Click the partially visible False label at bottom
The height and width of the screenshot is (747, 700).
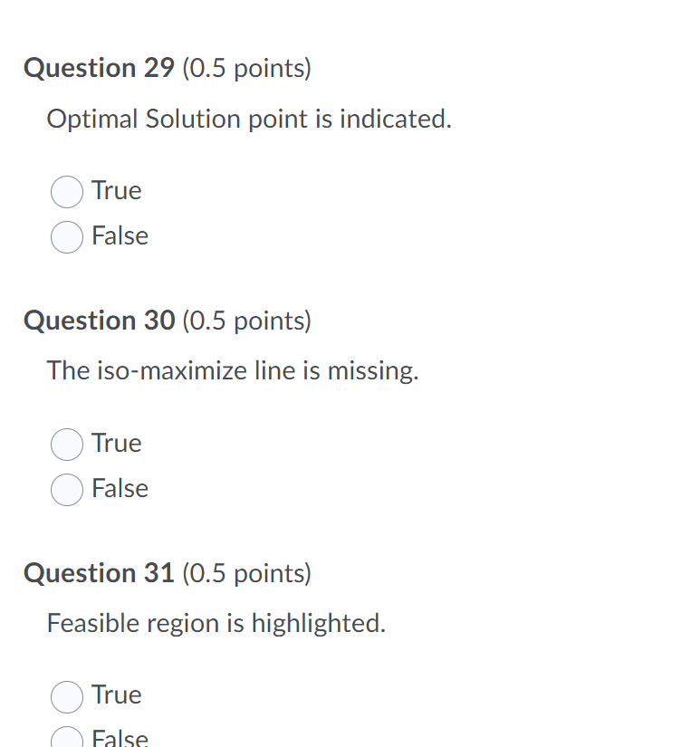click(120, 738)
